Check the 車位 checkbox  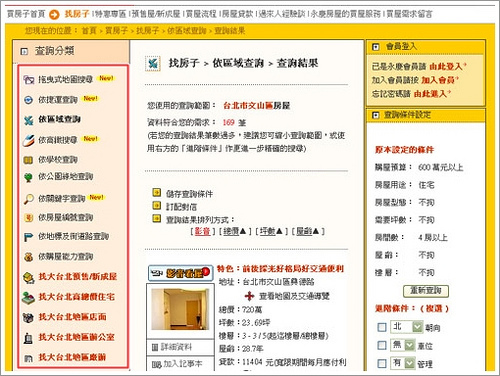tap(382, 345)
